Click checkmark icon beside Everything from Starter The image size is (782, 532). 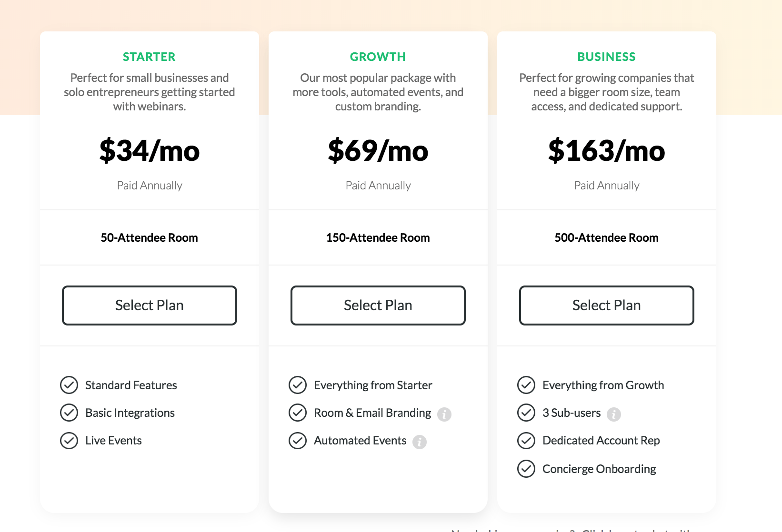pyautogui.click(x=298, y=385)
